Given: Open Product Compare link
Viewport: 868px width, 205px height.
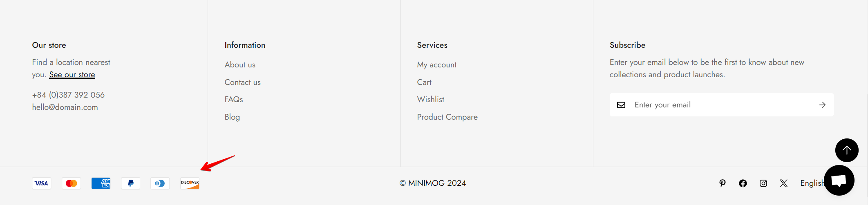Looking at the screenshot, I should click(447, 117).
